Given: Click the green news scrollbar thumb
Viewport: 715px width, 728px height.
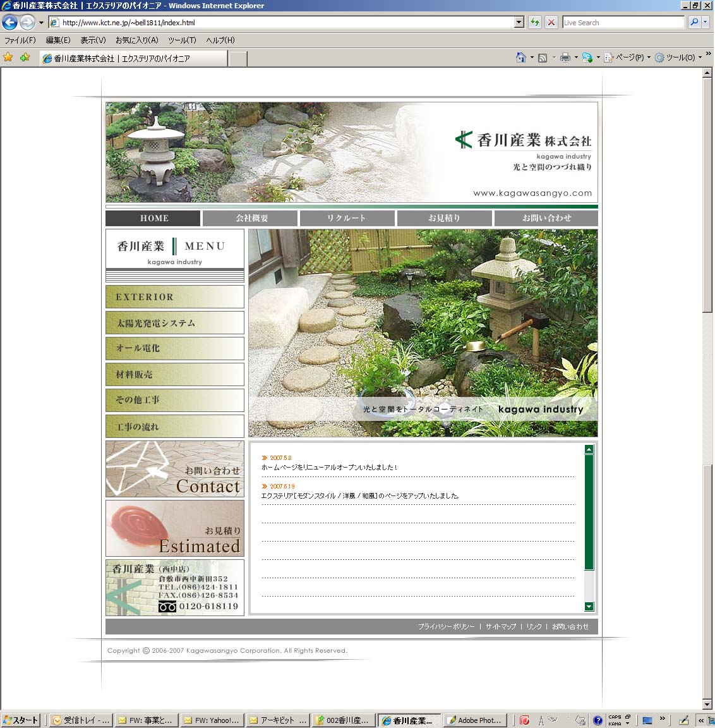Looking at the screenshot, I should (589, 512).
